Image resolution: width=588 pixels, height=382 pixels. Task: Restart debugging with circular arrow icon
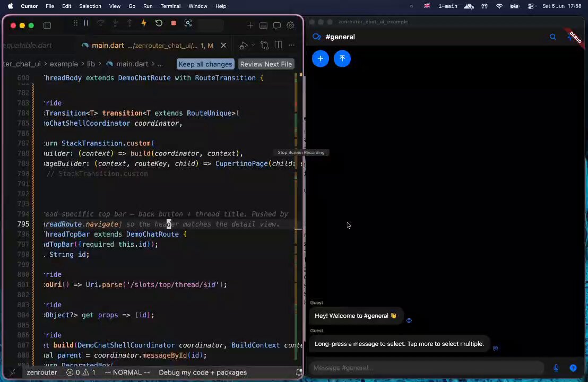(x=159, y=23)
